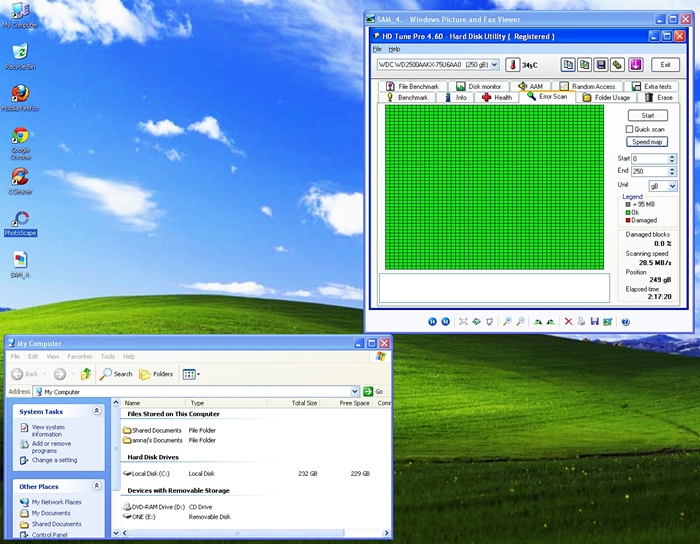Click the Best Fit icon in Picture Viewer
Viewport: 700px width, 544px height.
click(463, 321)
